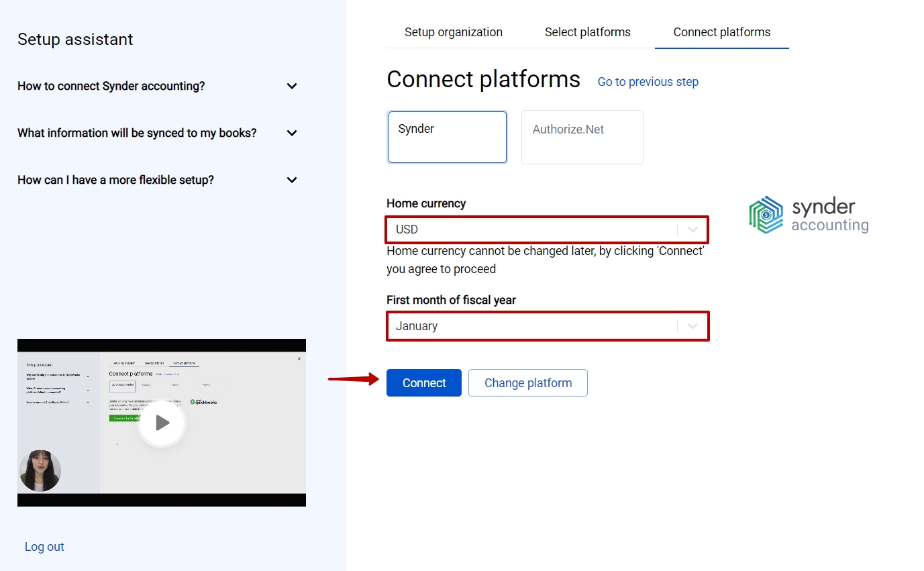Select the Synder platform card
Image resolution: width=924 pixels, height=571 pixels.
tap(448, 137)
